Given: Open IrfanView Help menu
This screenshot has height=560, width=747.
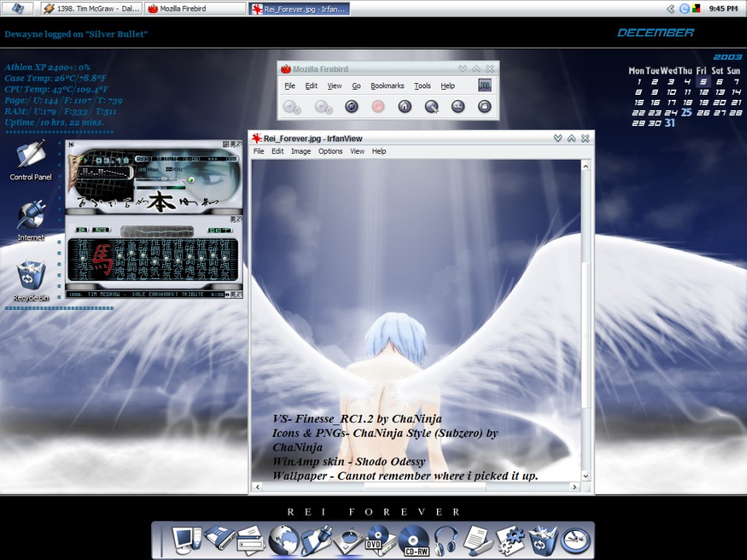Looking at the screenshot, I should pos(379,151).
